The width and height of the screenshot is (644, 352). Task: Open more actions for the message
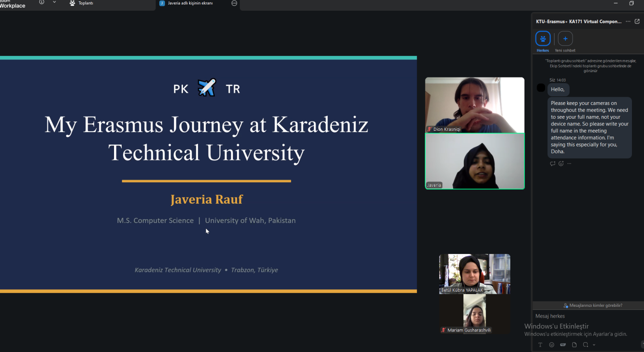[x=569, y=163]
